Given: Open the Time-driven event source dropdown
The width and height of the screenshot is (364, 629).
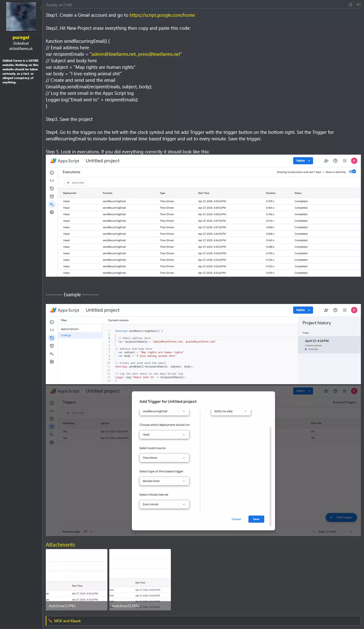Looking at the screenshot, I should pos(164,458).
